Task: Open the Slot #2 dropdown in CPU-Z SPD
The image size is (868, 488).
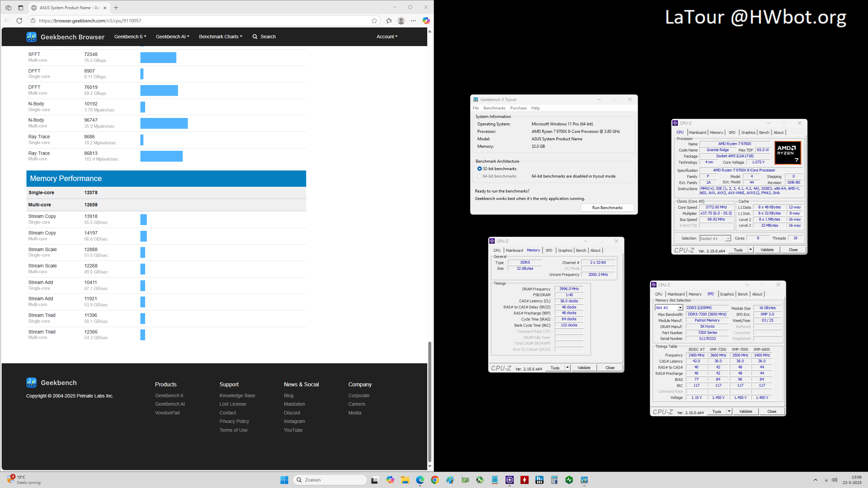Action: point(680,308)
